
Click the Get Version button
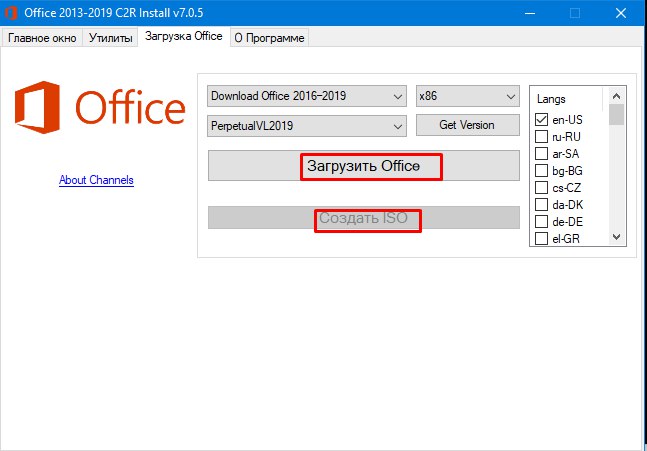468,125
